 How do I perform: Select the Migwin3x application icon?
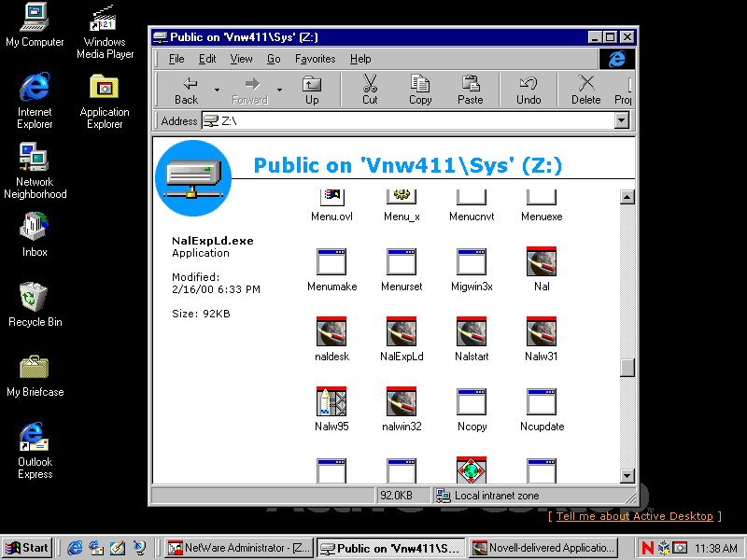click(472, 261)
